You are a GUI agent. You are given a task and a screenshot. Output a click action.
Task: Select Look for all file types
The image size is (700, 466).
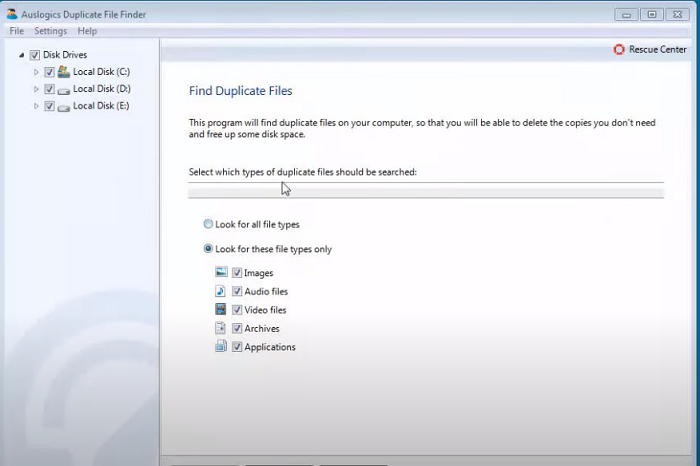pos(208,224)
